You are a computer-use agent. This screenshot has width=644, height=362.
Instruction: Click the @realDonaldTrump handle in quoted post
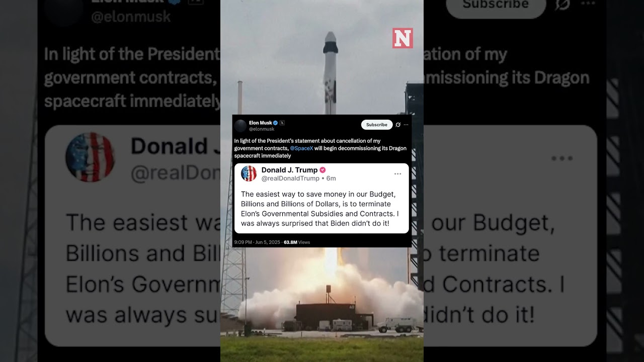coord(290,178)
